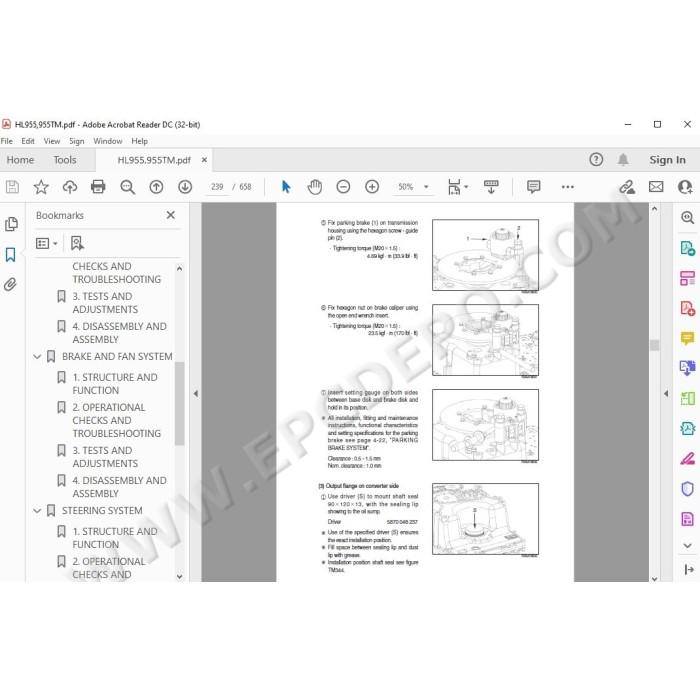The height and width of the screenshot is (700, 700).
Task: Add file to starred favorites
Action: [x=41, y=187]
